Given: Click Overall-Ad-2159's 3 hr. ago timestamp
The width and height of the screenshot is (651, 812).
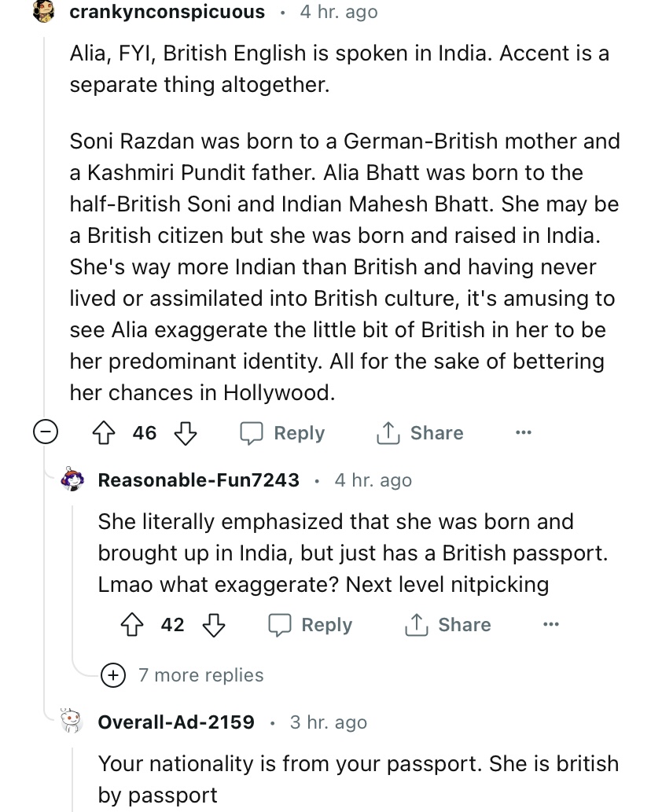Looking at the screenshot, I should click(329, 722).
